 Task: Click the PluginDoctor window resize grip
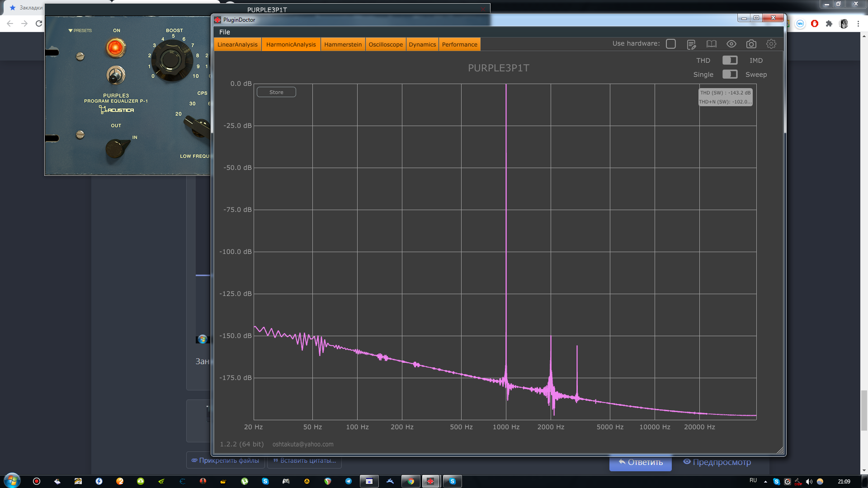(x=780, y=450)
